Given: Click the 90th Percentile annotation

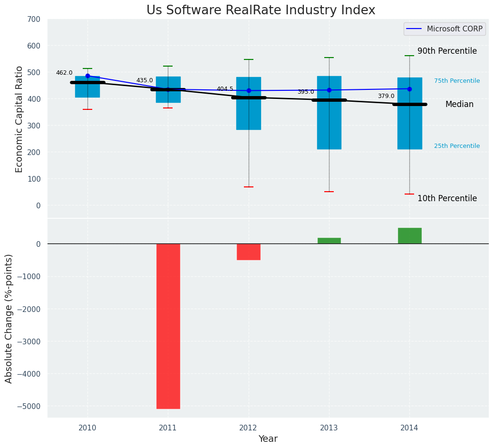Looking at the screenshot, I should (447, 51).
